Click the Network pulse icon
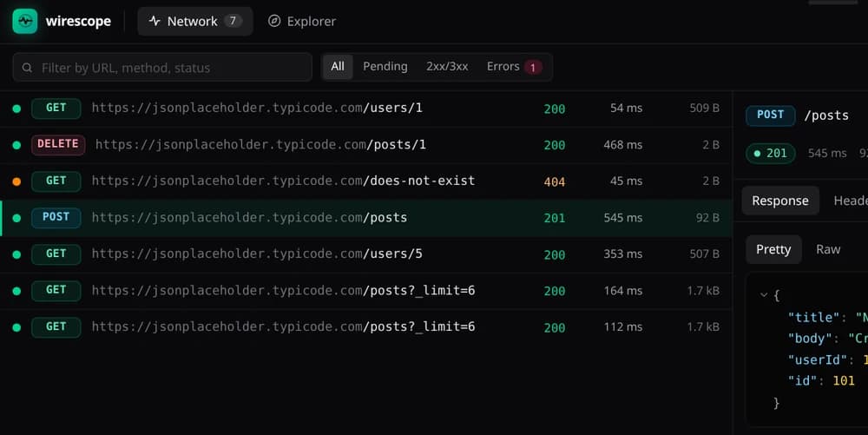Screen dimensions: 868x435 pyautogui.click(x=155, y=21)
